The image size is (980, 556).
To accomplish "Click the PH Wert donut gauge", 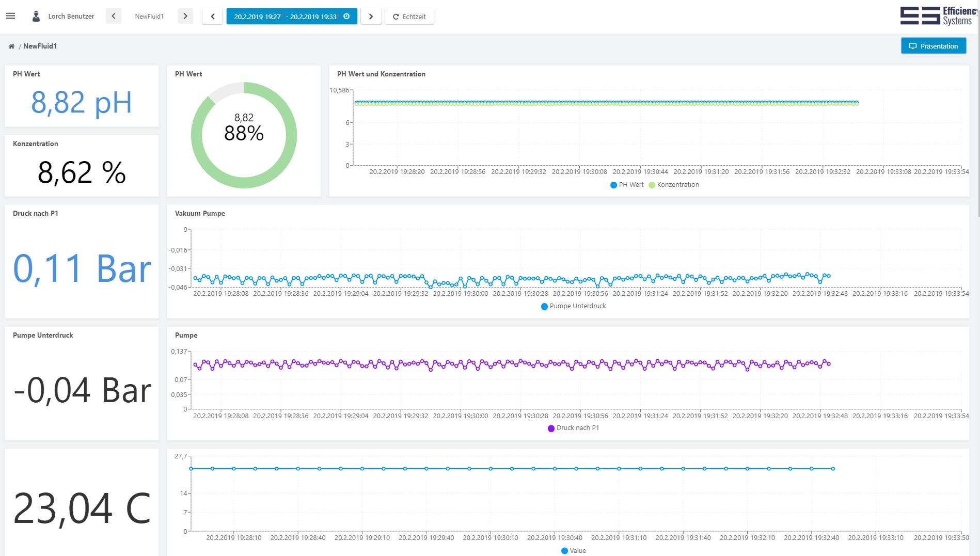I will tap(244, 135).
